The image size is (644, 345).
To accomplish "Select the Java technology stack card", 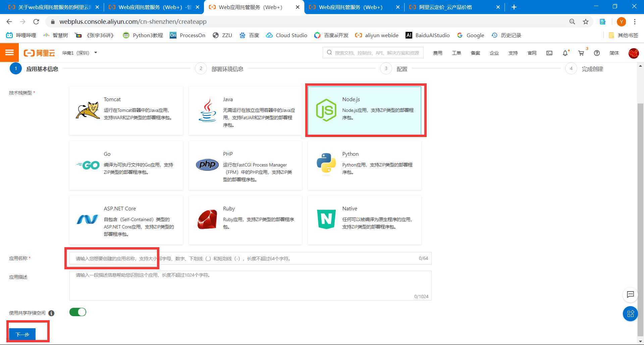I will point(245,111).
